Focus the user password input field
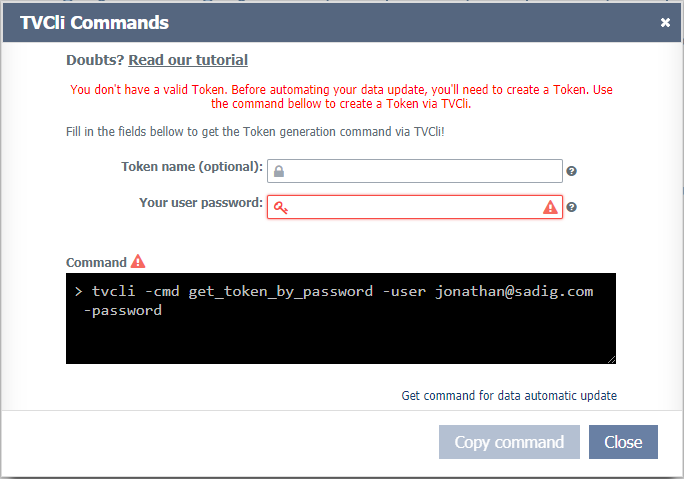The image size is (684, 479). pos(410,207)
